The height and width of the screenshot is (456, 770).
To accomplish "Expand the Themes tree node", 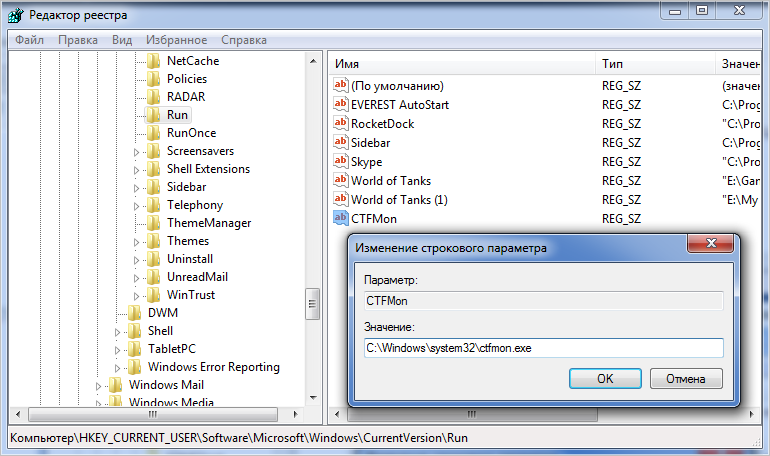I will point(137,242).
